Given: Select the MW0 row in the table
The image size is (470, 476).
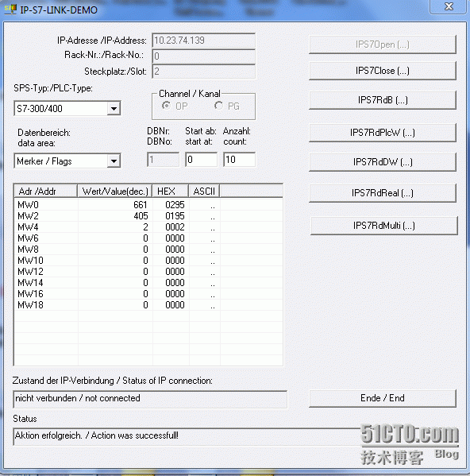Looking at the screenshot, I should click(148, 205).
